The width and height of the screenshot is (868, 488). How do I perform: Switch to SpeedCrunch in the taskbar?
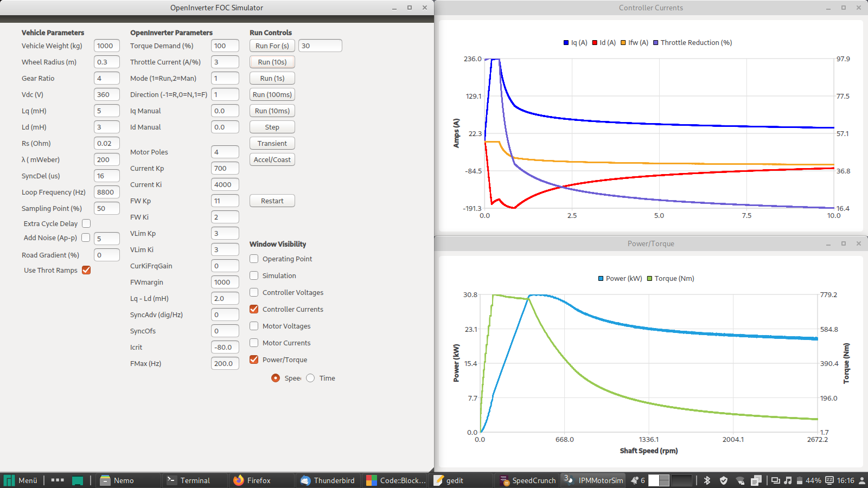tap(527, 480)
